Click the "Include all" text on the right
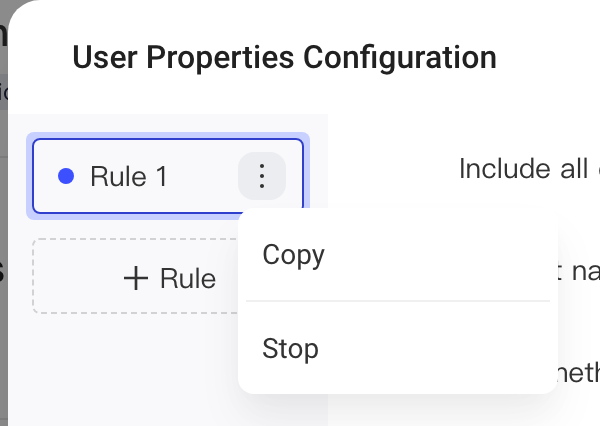 pos(523,168)
